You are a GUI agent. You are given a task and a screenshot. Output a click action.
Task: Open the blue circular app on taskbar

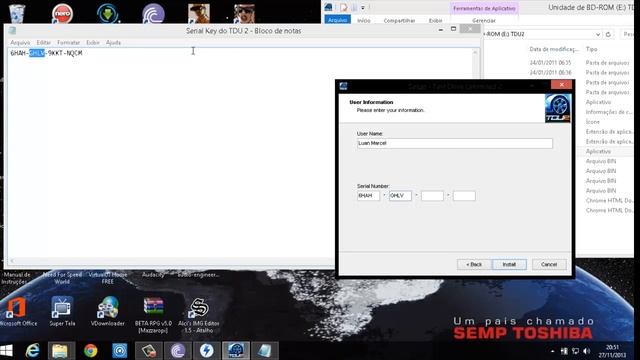click(120, 351)
